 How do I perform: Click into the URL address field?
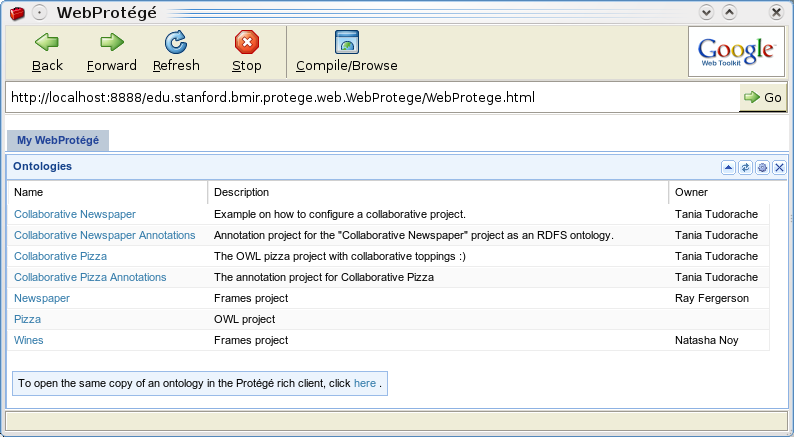[x=372, y=97]
